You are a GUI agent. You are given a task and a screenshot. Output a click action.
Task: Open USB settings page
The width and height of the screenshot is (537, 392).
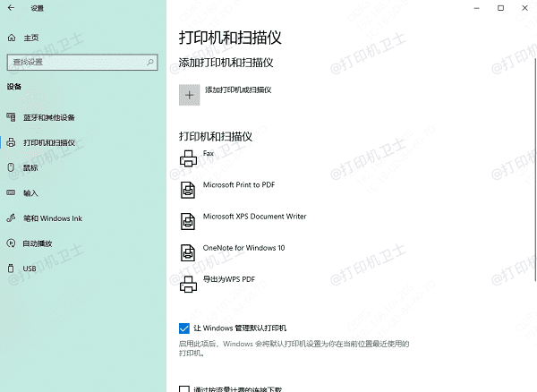point(30,268)
